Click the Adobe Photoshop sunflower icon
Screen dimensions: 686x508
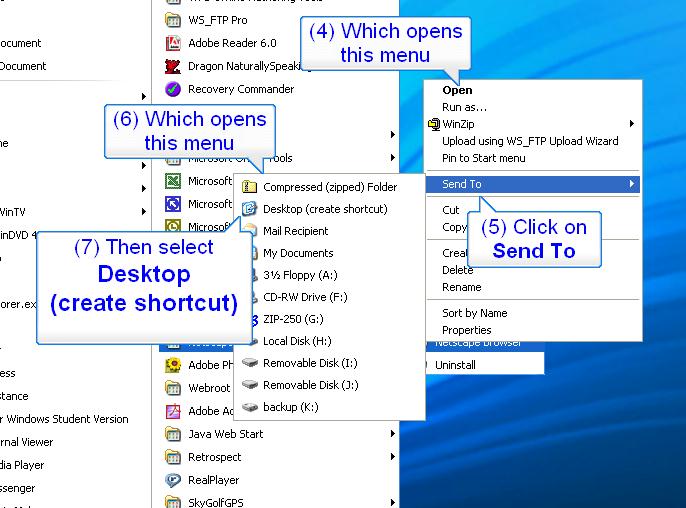(x=173, y=365)
